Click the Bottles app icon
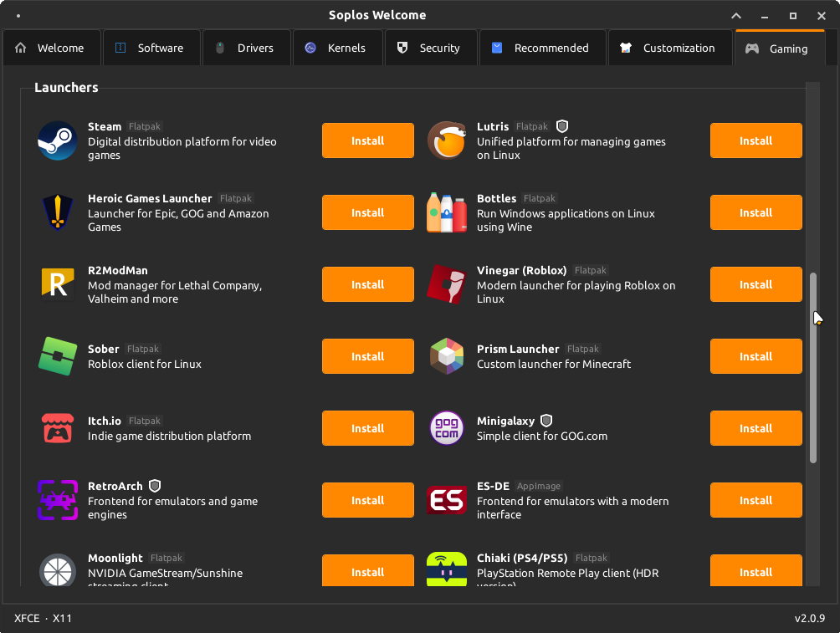This screenshot has height=633, width=840. [x=446, y=212]
